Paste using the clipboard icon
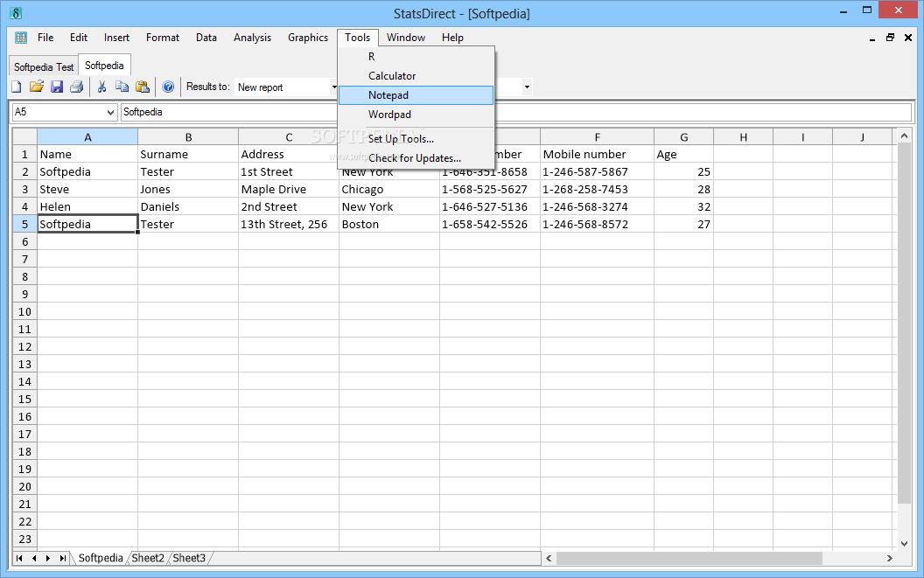The image size is (924, 578). (142, 87)
